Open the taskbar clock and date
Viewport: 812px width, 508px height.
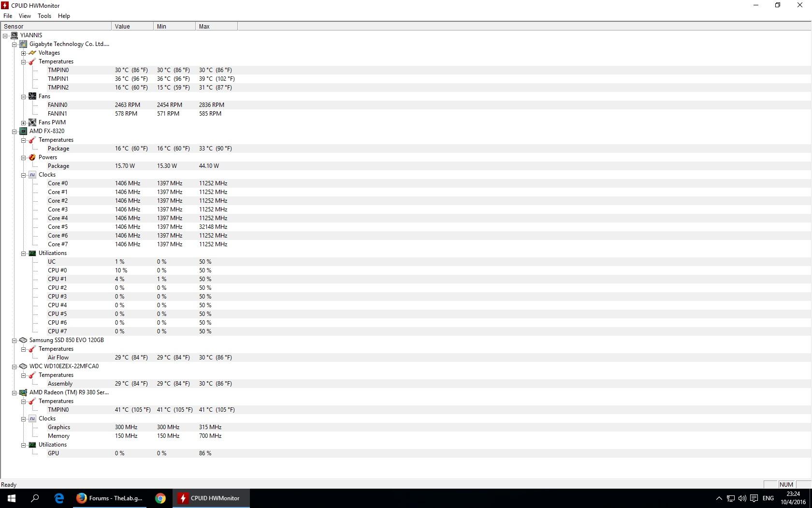[793, 498]
